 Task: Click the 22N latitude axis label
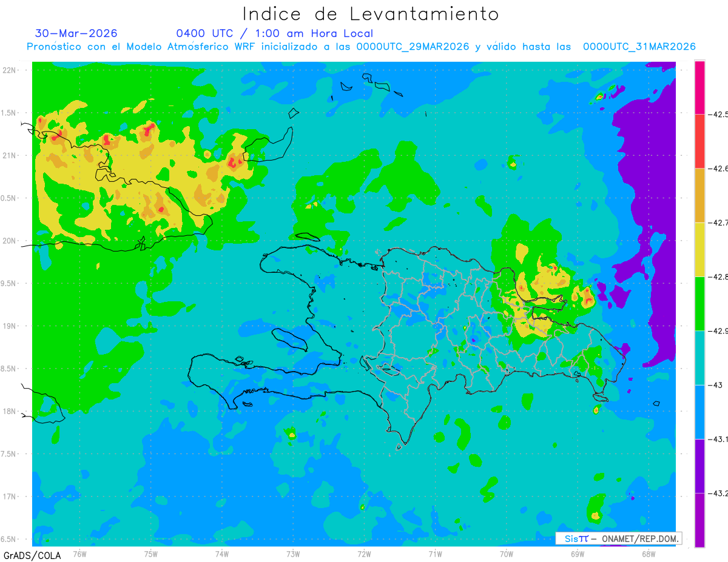pyautogui.click(x=10, y=70)
